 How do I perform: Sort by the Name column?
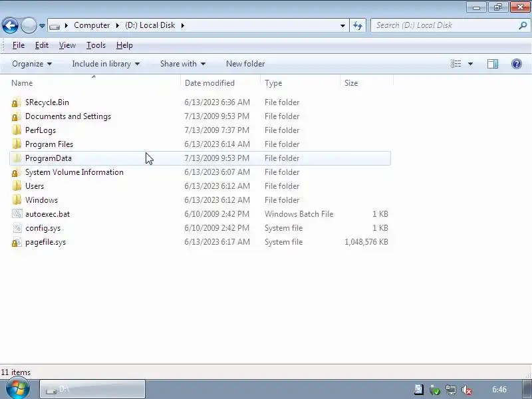click(x=94, y=83)
